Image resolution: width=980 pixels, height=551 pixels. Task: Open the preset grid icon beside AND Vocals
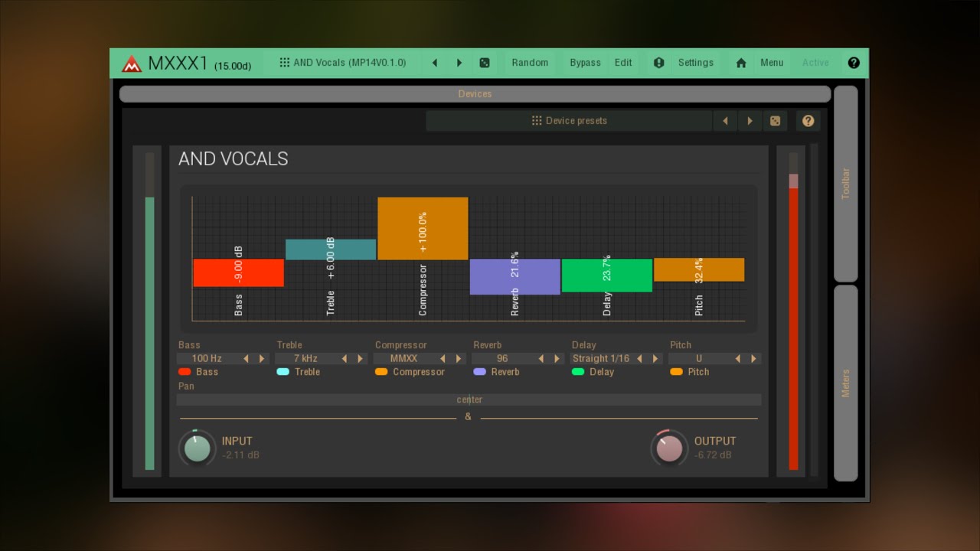pos(284,63)
